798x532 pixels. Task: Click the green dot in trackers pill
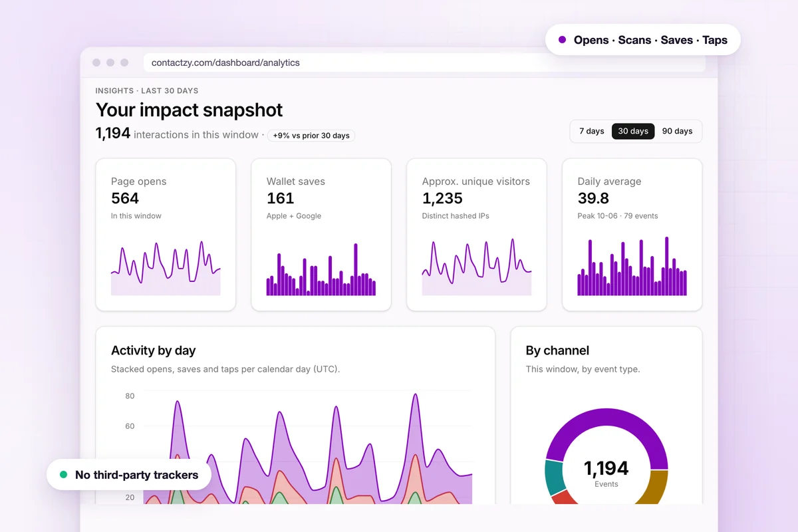[64, 475]
